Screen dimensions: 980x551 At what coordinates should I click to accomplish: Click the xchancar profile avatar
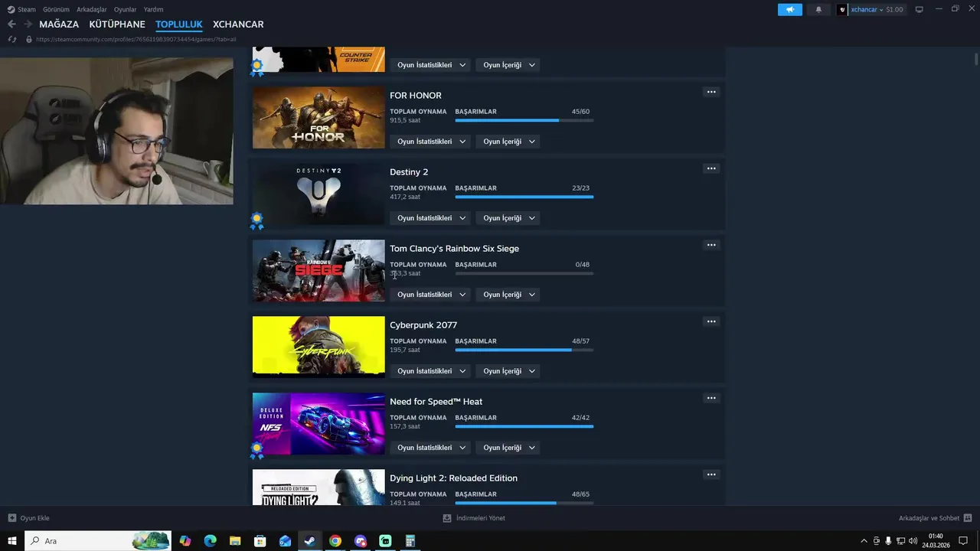843,9
